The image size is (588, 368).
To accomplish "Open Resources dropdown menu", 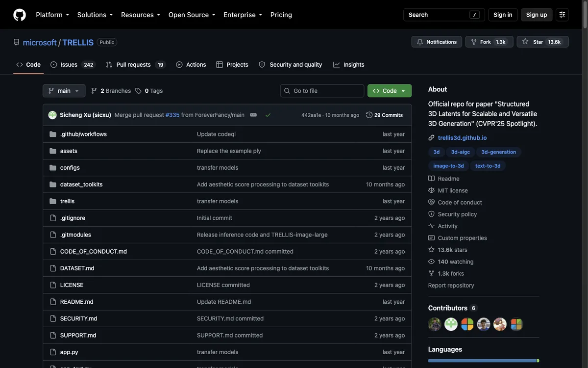I will pyautogui.click(x=141, y=15).
